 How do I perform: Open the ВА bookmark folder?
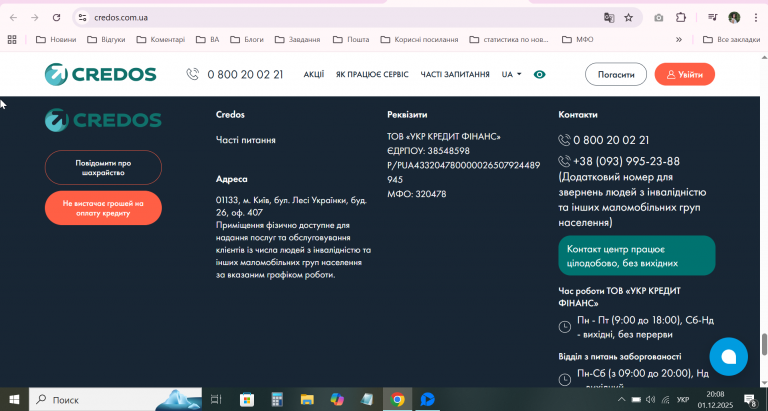(x=208, y=40)
